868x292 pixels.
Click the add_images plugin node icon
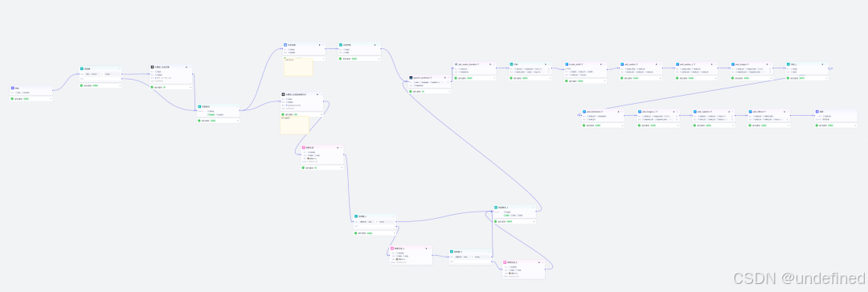click(734, 64)
